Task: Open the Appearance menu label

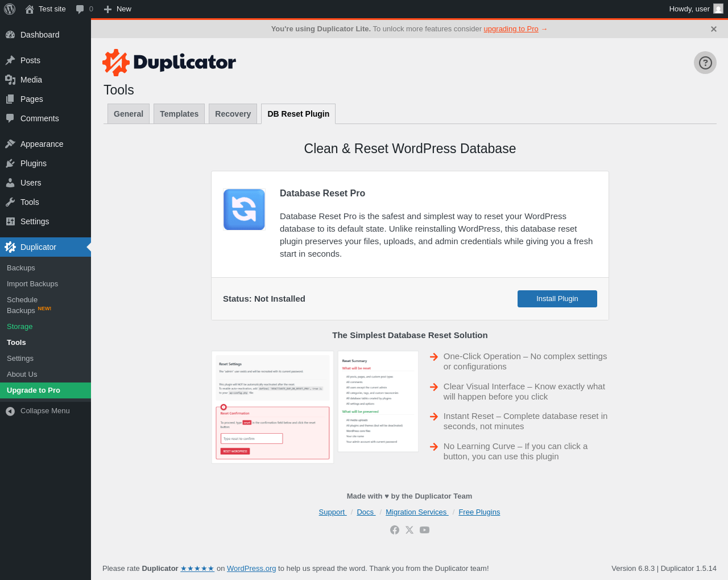Action: click(x=42, y=144)
